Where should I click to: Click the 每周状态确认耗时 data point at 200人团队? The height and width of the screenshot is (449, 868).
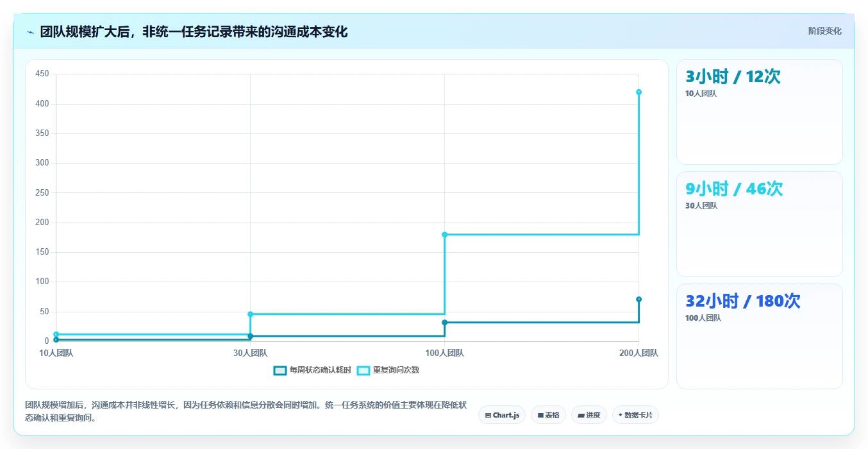tap(639, 300)
